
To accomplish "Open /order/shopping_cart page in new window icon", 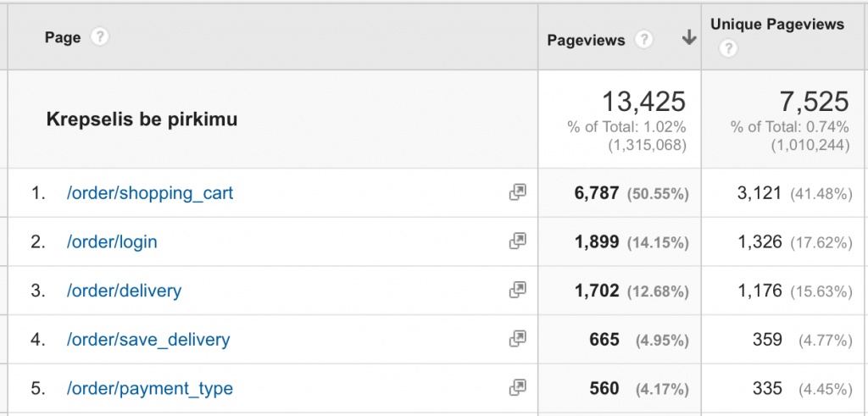I will 517,193.
